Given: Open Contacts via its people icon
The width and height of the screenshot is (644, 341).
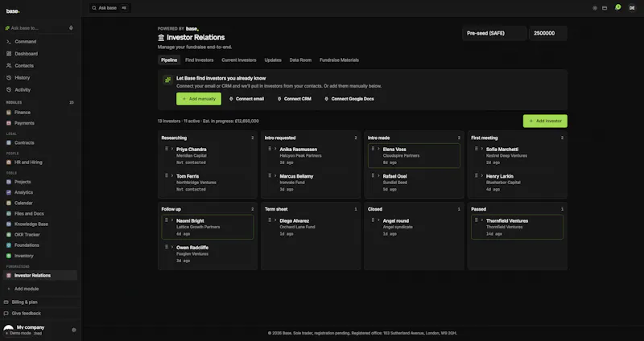Looking at the screenshot, I should 9,66.
